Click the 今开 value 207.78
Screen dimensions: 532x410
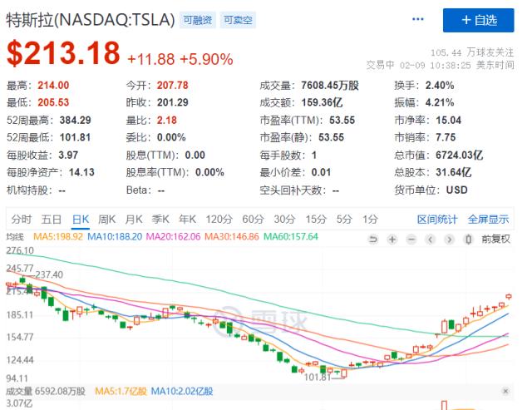[x=172, y=85]
